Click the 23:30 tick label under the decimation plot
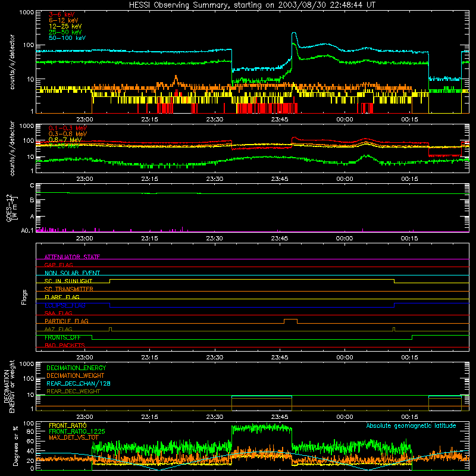The width and height of the screenshot is (476, 476). pyautogui.click(x=214, y=417)
